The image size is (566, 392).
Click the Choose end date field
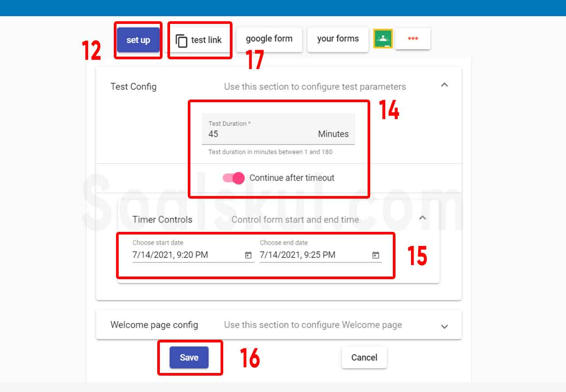click(x=321, y=251)
